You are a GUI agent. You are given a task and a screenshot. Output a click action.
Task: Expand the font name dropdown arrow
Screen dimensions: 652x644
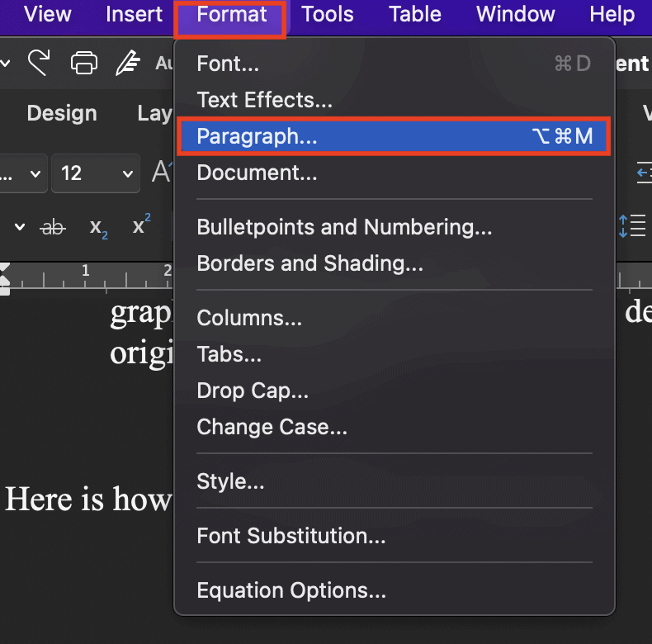coord(35,173)
